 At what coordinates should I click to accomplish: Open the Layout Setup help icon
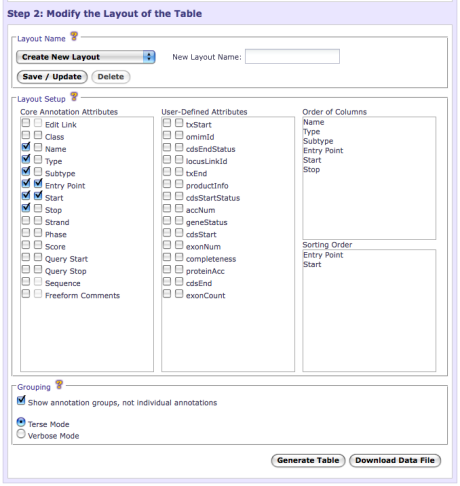coord(74,97)
